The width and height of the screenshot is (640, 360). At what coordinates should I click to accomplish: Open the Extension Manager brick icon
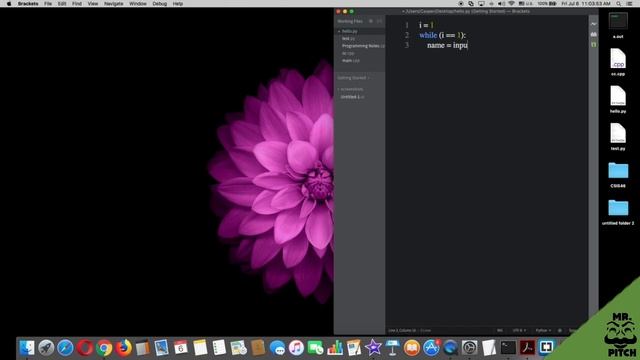coord(593,34)
